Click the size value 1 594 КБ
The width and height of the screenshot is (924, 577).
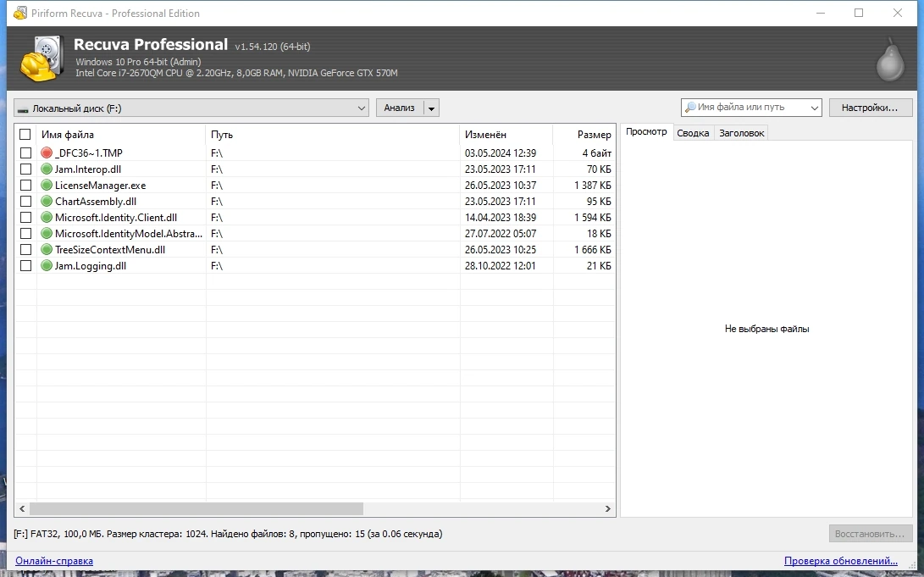click(x=592, y=218)
